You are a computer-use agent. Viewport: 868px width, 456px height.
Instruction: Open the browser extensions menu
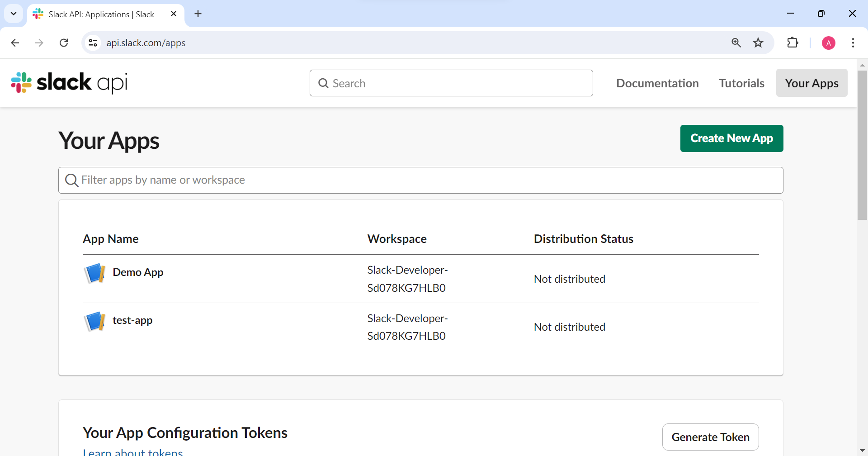click(793, 43)
